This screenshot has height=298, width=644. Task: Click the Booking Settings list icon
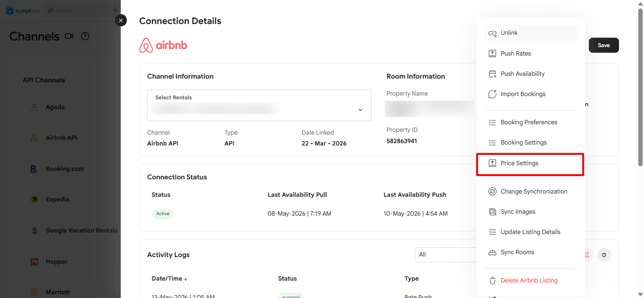coord(492,142)
